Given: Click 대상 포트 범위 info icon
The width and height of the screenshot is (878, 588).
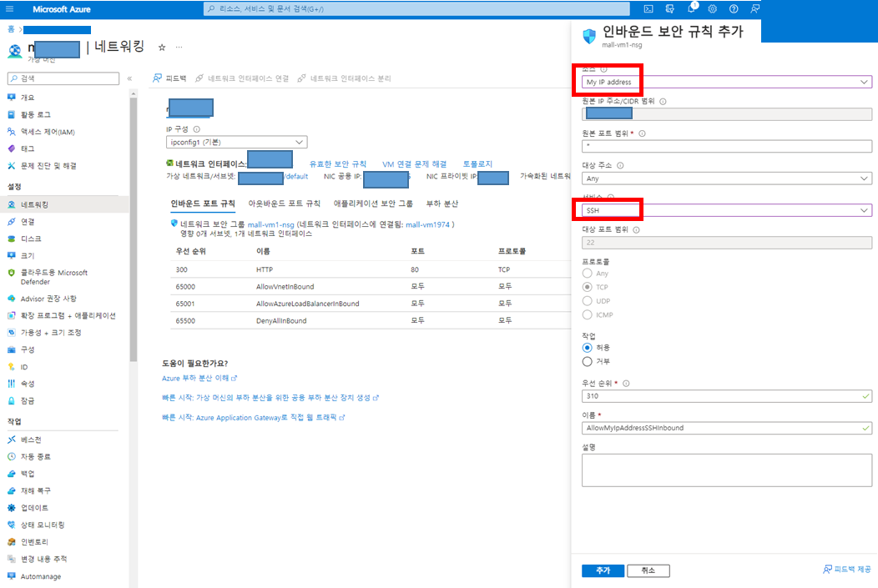Looking at the screenshot, I should tap(636, 230).
